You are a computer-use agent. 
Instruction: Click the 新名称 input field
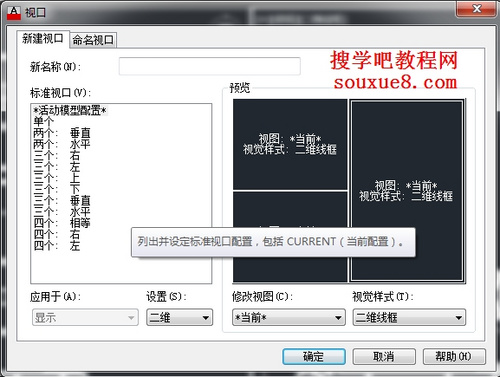tap(210, 66)
